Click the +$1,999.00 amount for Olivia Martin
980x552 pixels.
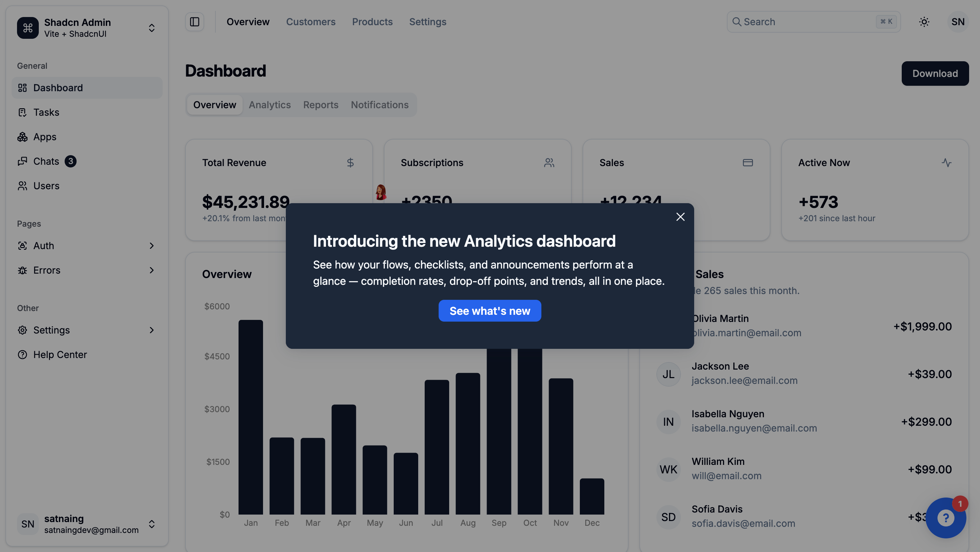pyautogui.click(x=922, y=326)
